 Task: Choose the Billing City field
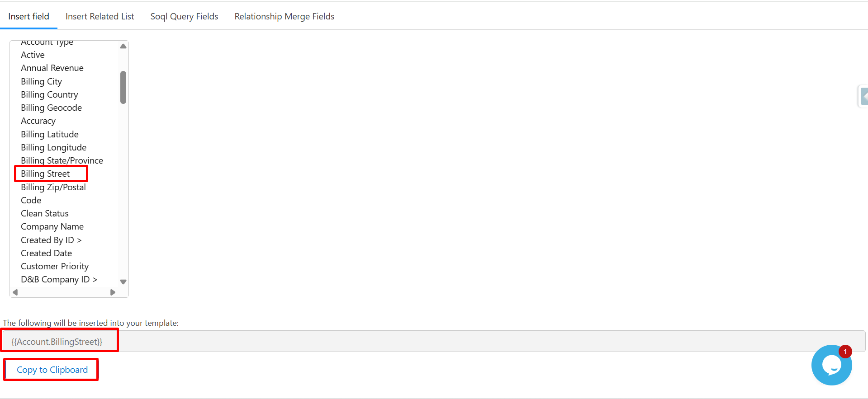(41, 81)
